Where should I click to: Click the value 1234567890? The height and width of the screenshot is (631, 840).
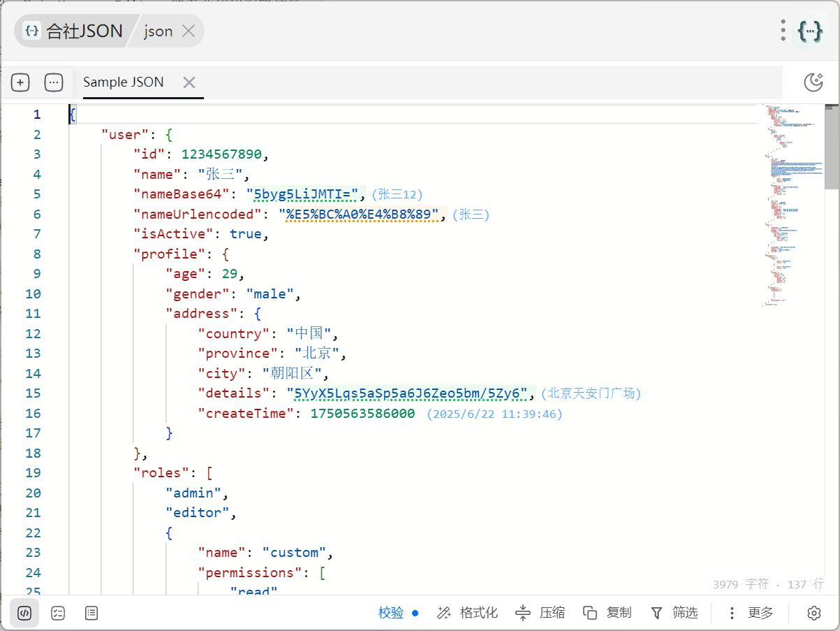point(221,154)
